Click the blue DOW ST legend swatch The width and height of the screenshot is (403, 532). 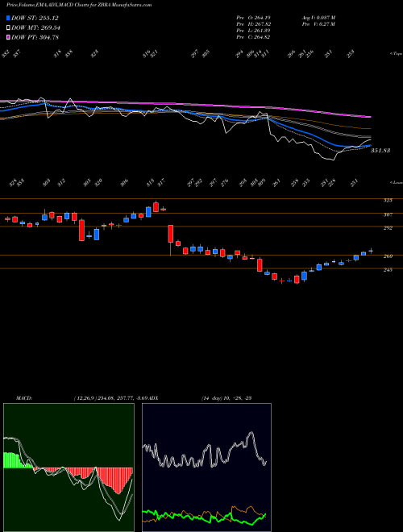[x=8, y=18]
